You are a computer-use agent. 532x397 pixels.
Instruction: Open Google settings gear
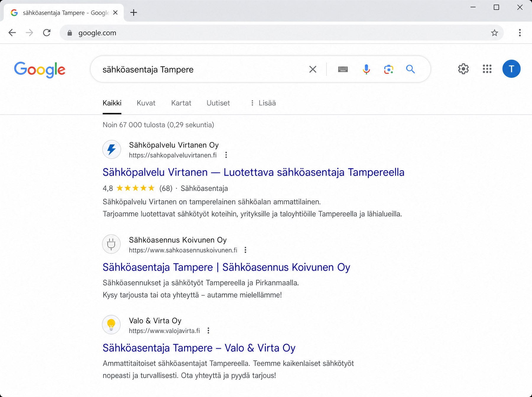(x=463, y=69)
